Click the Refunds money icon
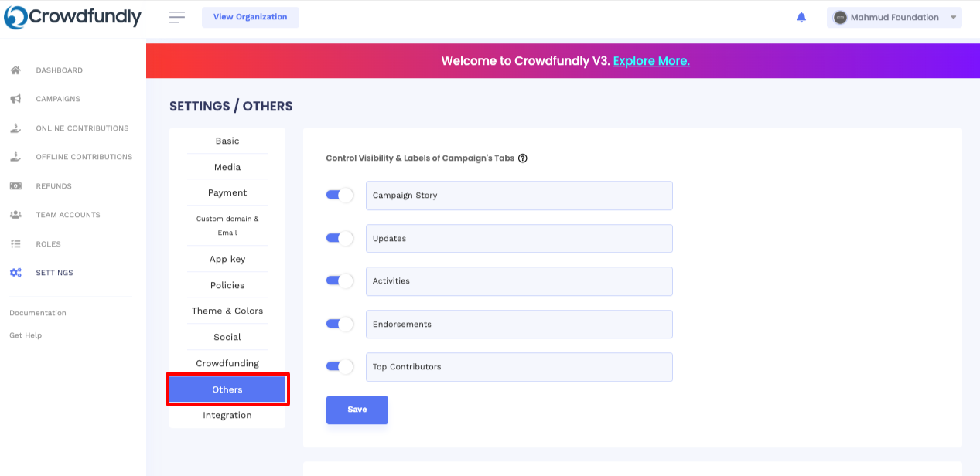 [15, 186]
